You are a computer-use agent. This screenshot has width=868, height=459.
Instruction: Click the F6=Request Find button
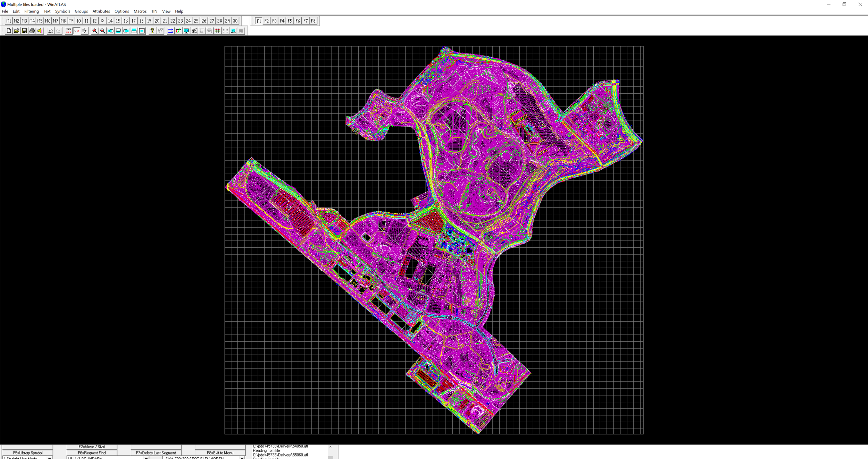click(x=92, y=453)
